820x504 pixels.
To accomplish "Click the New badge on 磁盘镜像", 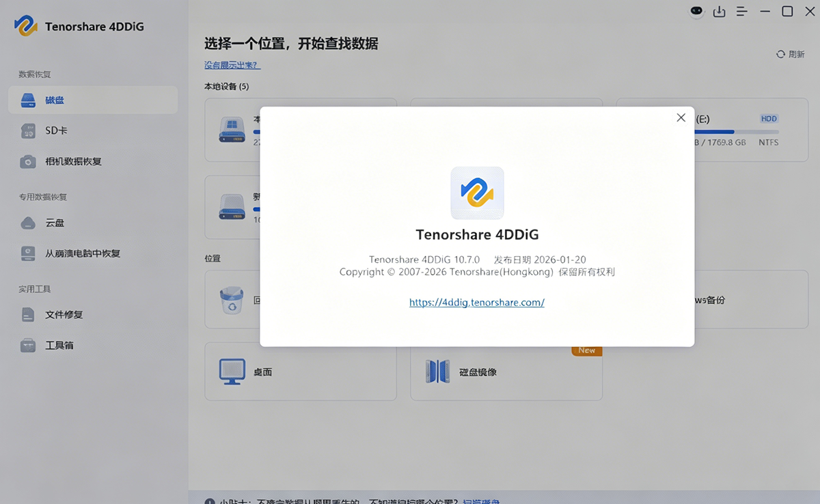I will click(x=587, y=350).
